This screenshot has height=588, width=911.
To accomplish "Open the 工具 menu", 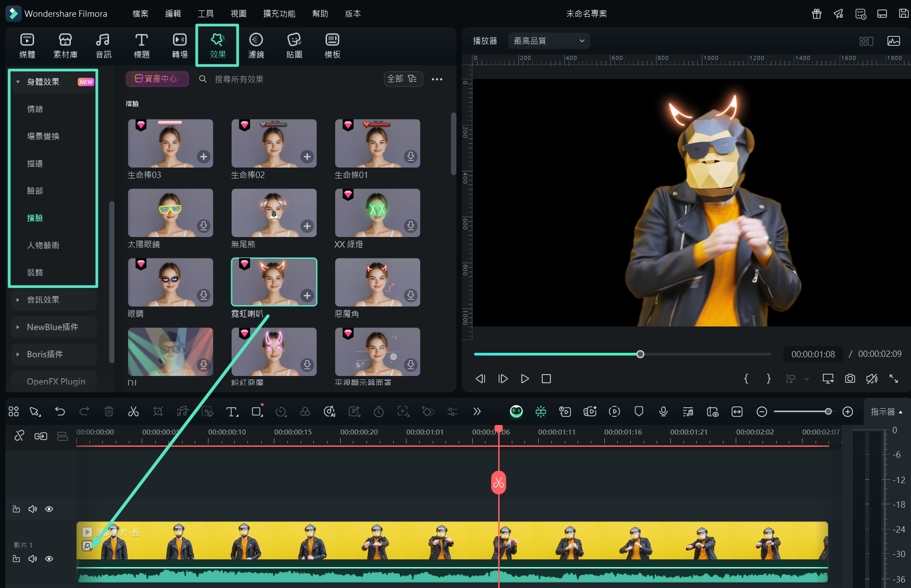I will click(205, 14).
